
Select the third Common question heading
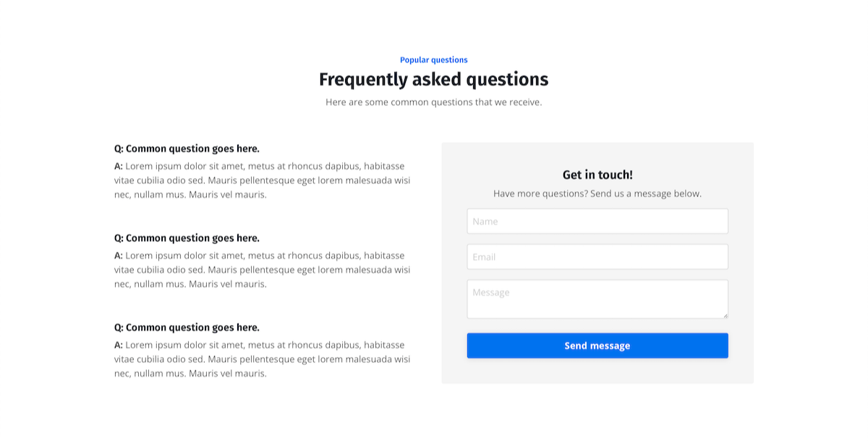(x=187, y=327)
